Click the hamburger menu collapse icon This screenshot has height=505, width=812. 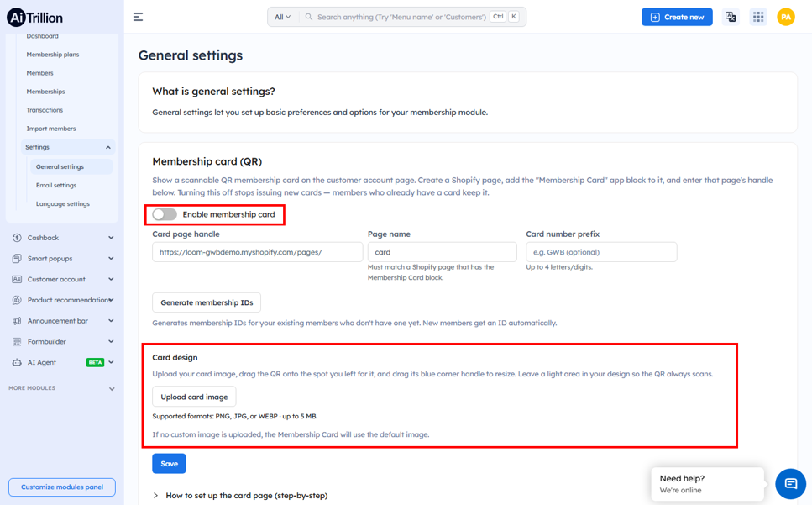pyautogui.click(x=138, y=17)
